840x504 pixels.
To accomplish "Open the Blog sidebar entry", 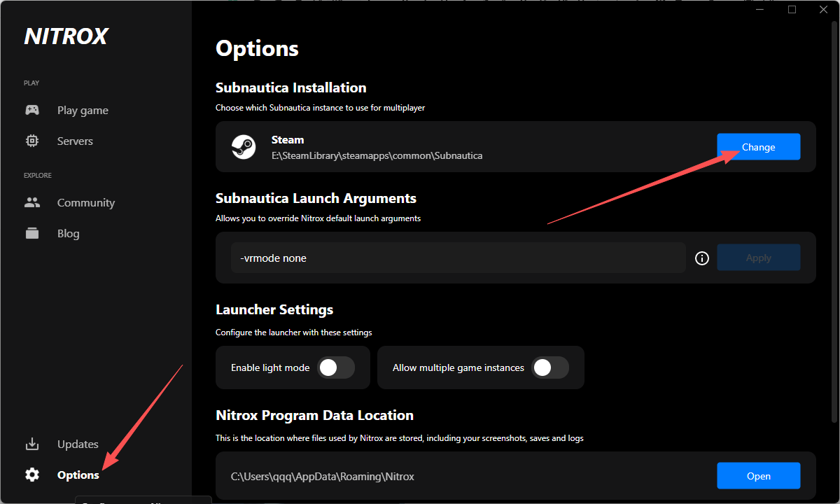I will click(68, 234).
